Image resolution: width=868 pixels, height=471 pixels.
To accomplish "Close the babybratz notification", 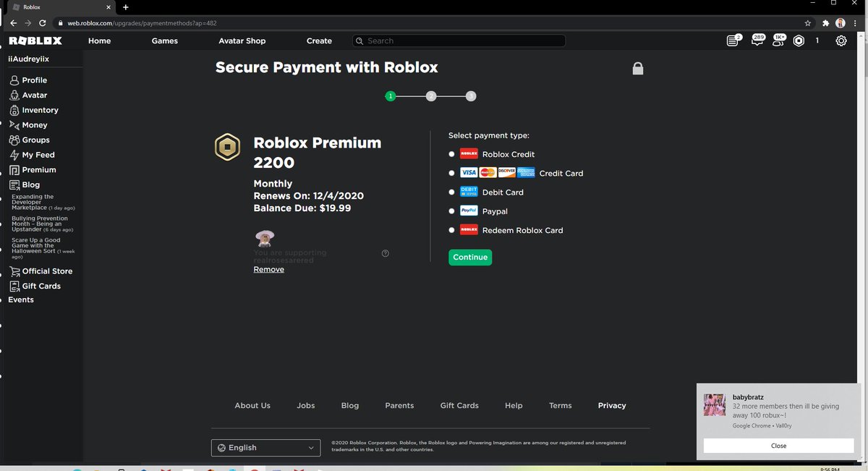I will click(x=778, y=446).
